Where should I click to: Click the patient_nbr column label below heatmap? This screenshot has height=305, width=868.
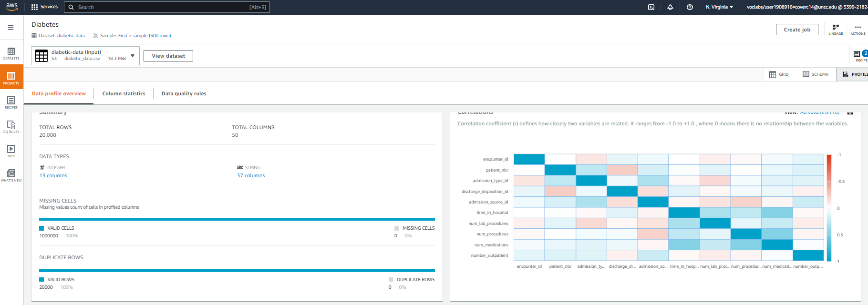[560, 266]
